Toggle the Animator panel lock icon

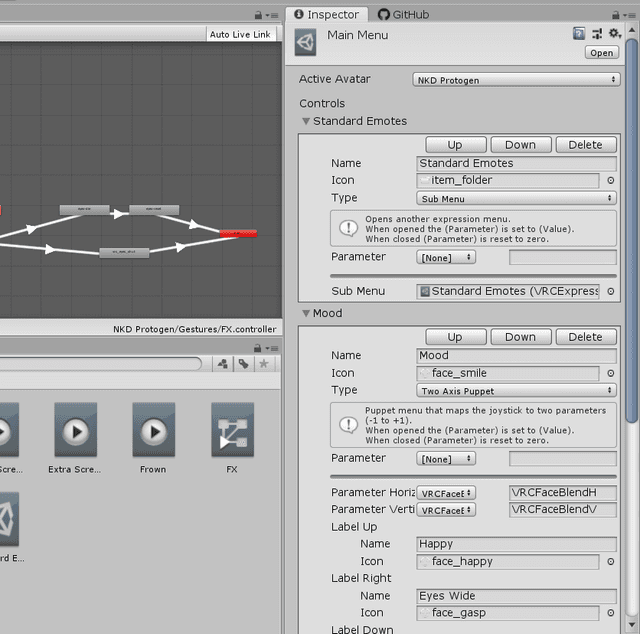pos(258,16)
